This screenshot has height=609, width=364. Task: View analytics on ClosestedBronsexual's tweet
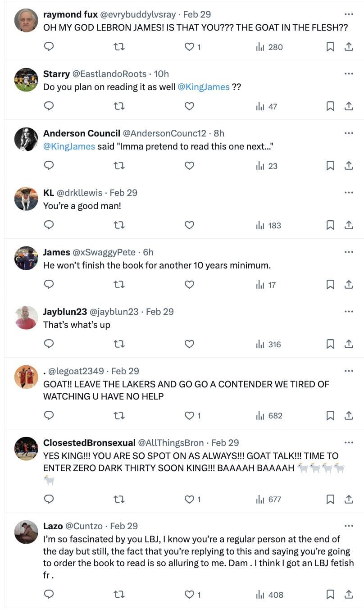point(268,499)
